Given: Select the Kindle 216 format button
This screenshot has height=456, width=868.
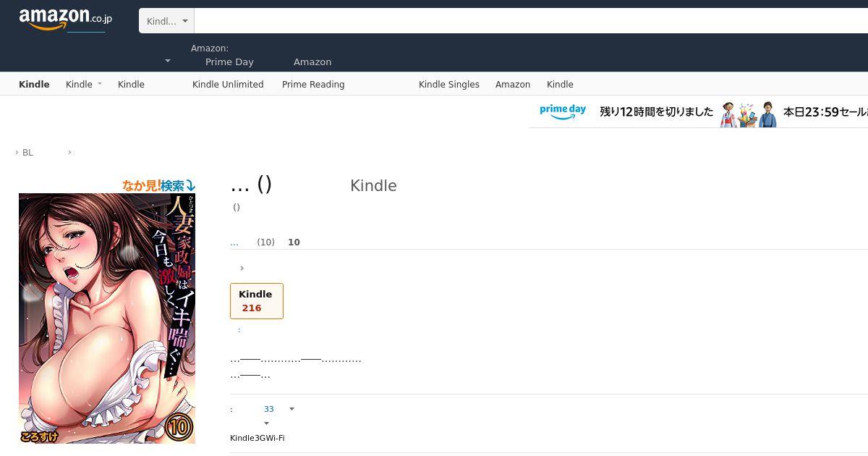Looking at the screenshot, I should point(257,301).
